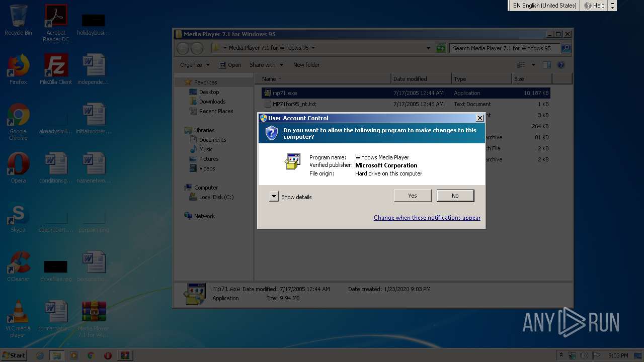Open the independe Word document icon
The image size is (644, 362).
click(94, 69)
